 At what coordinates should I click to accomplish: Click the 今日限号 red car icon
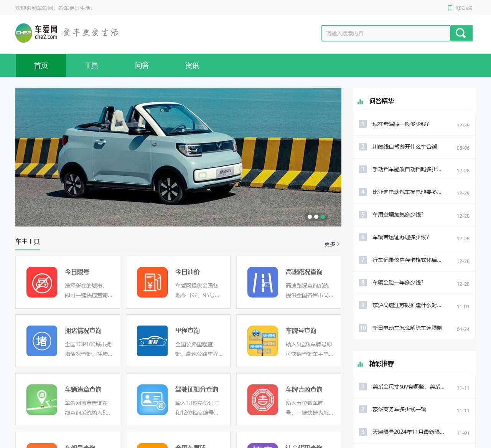click(x=42, y=282)
